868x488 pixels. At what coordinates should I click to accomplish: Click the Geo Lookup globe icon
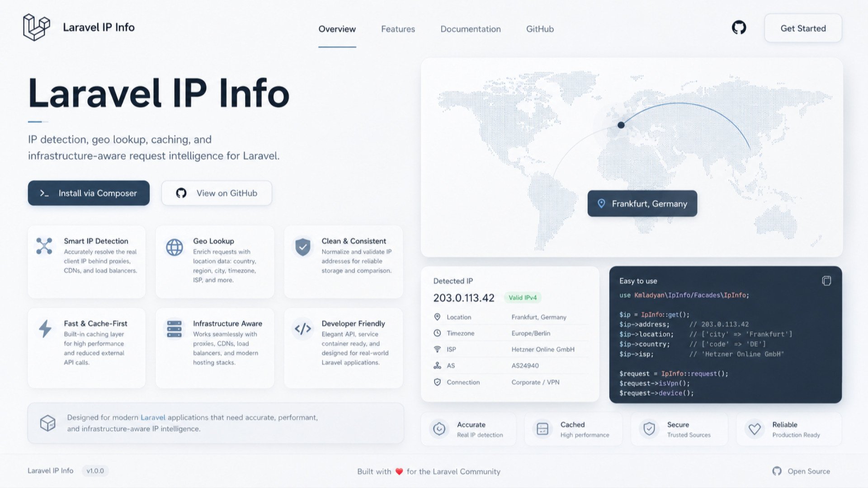175,247
